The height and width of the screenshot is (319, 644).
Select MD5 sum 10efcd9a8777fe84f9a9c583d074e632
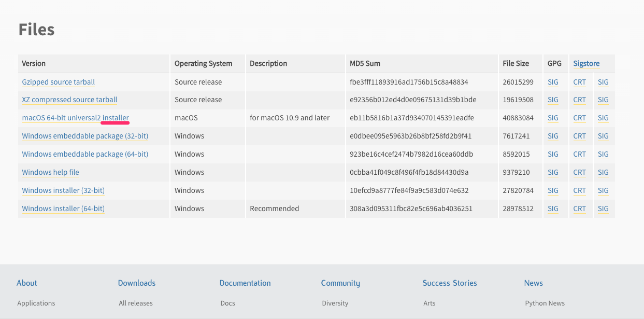409,190
